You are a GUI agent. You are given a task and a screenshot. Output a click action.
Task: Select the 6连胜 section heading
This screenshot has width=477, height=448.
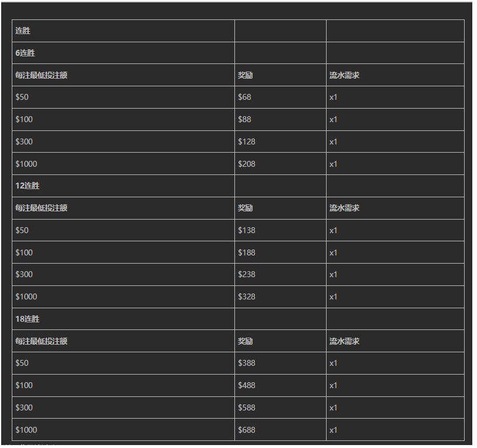(x=25, y=53)
